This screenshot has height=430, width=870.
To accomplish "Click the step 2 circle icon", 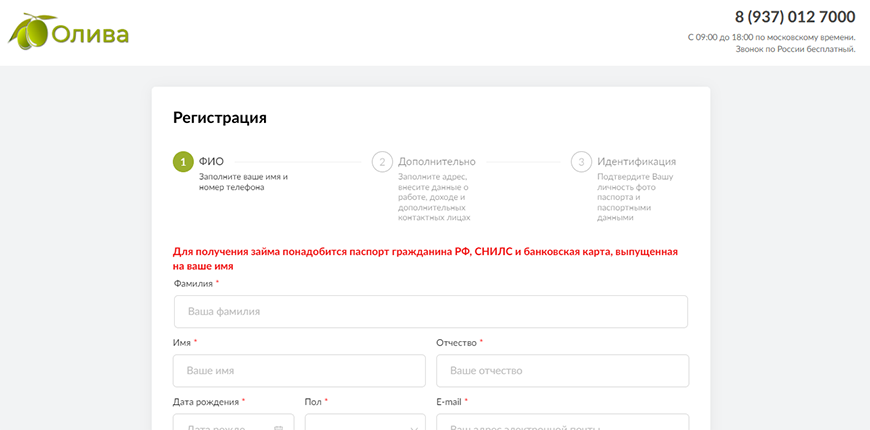I will click(x=382, y=161).
